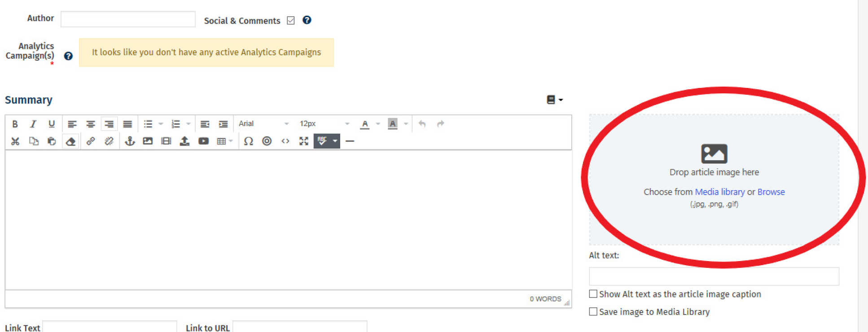868x332 pixels.
Task: Check Save image to Media Library
Action: (593, 311)
